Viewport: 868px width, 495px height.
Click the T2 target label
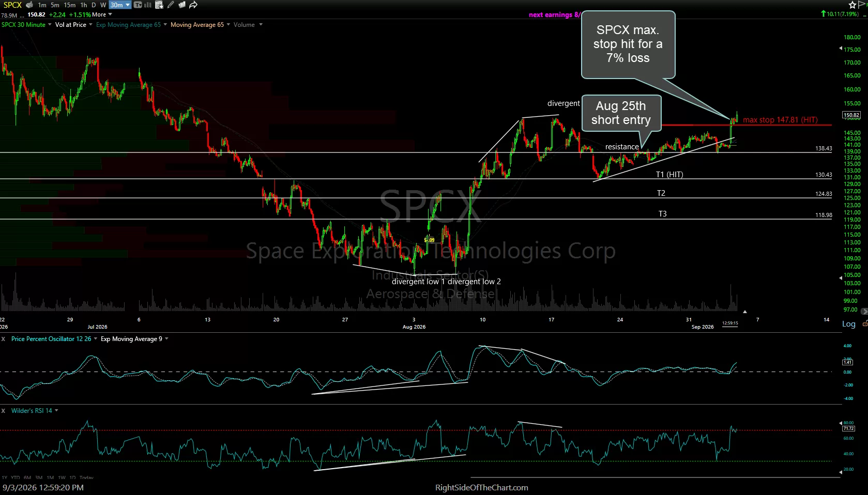pos(661,193)
